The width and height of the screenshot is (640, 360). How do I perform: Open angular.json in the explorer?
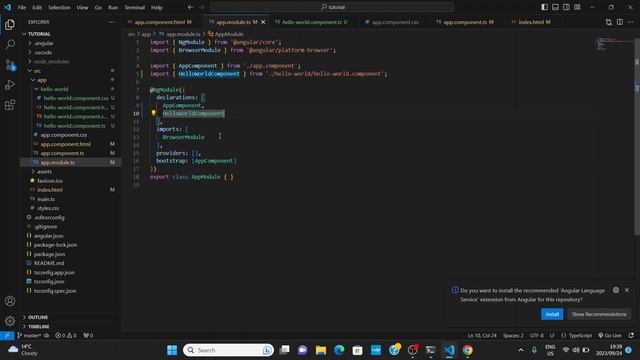(48, 236)
